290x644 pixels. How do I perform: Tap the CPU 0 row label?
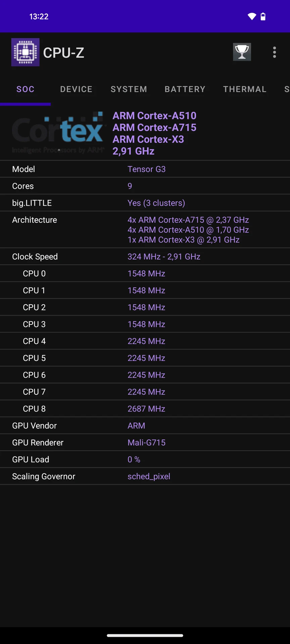[34, 274]
